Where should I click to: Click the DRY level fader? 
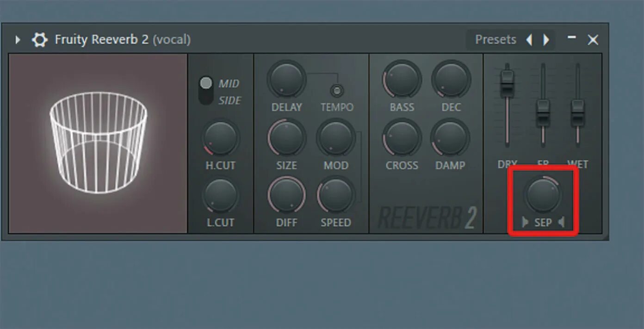click(508, 84)
